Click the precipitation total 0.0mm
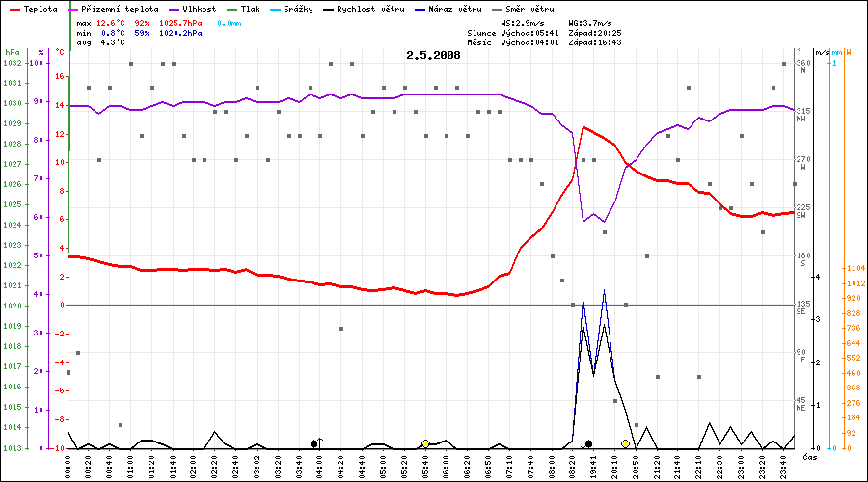 [x=230, y=23]
